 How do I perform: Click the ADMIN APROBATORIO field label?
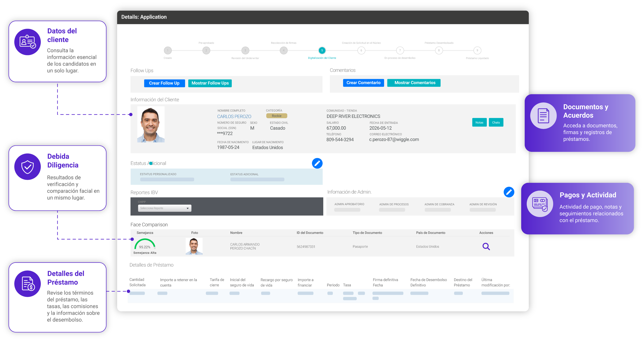click(349, 204)
